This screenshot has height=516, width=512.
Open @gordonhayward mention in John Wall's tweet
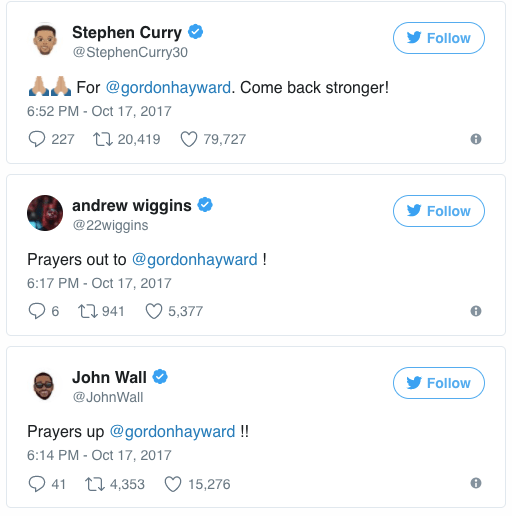coord(172,432)
